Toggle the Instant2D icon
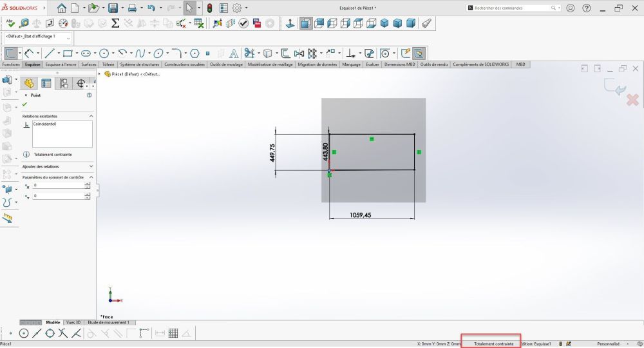644x348 pixels. coord(419,53)
